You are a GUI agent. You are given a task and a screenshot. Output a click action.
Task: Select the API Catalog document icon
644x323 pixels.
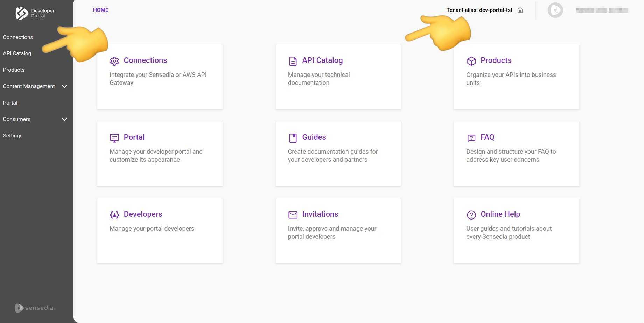click(x=293, y=61)
